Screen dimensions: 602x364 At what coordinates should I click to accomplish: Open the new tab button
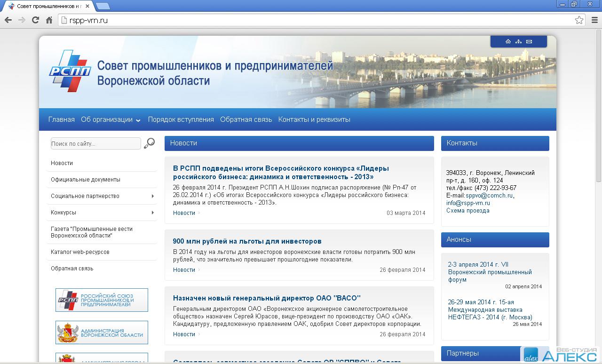click(x=103, y=6)
